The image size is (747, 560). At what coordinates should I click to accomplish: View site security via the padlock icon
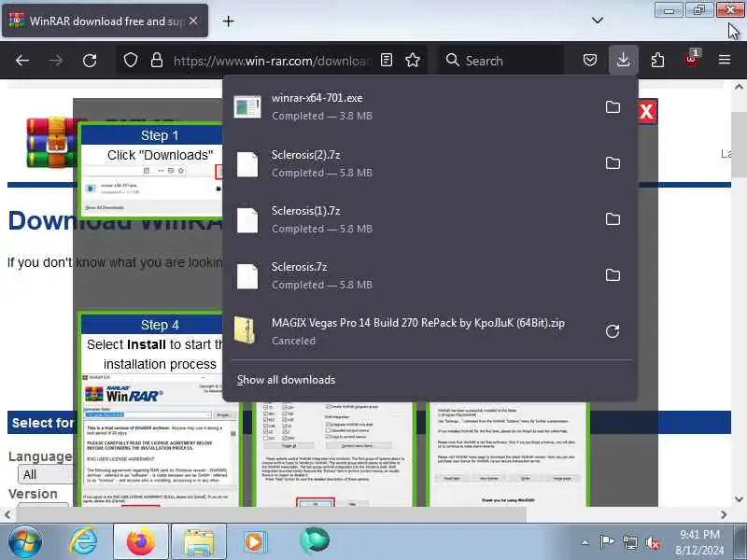click(x=157, y=61)
